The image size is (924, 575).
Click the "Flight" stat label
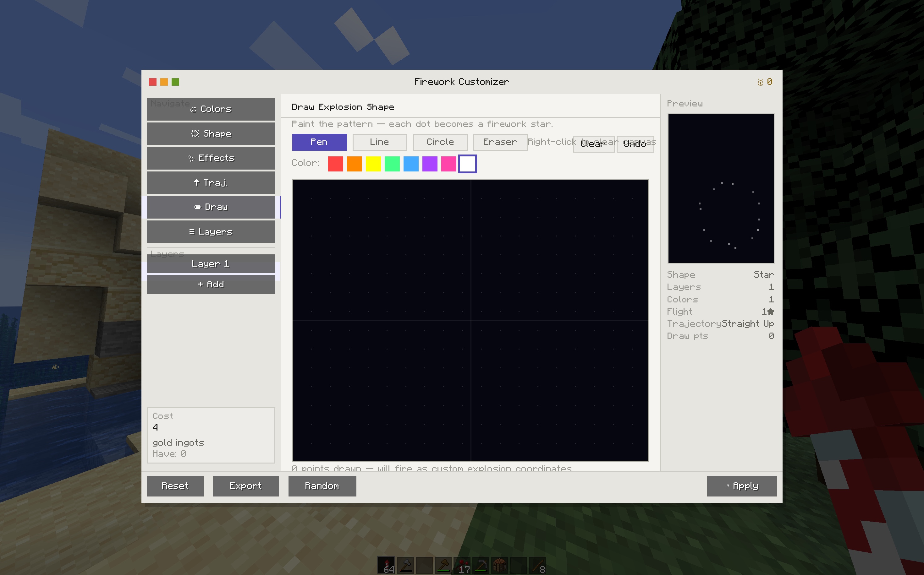(680, 312)
